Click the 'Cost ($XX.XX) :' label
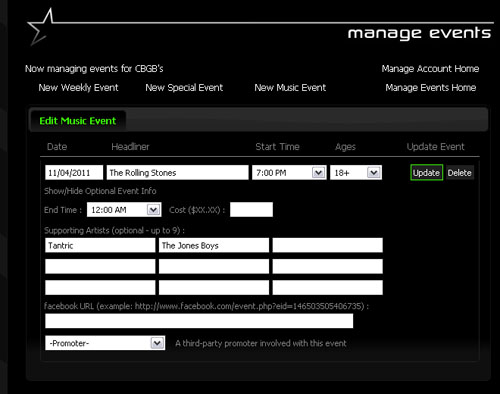 [x=197, y=210]
